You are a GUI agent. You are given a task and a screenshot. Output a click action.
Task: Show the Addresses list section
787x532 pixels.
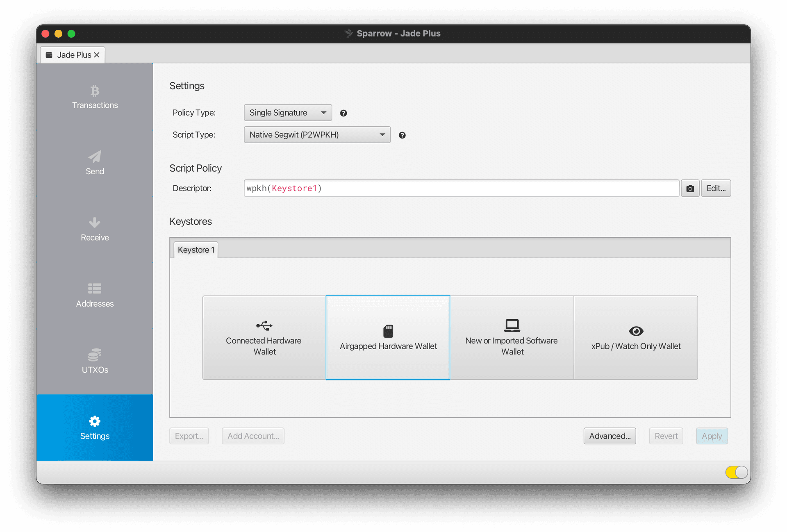point(95,295)
